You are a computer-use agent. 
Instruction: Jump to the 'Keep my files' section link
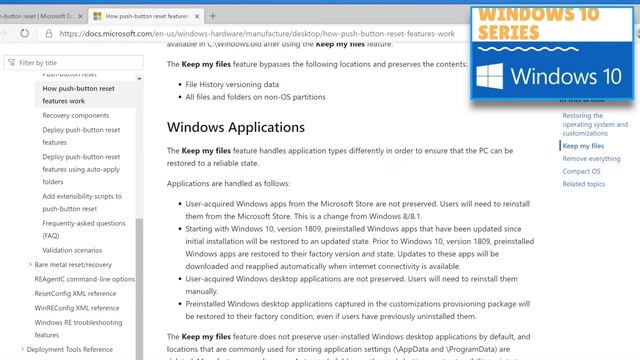pos(583,146)
